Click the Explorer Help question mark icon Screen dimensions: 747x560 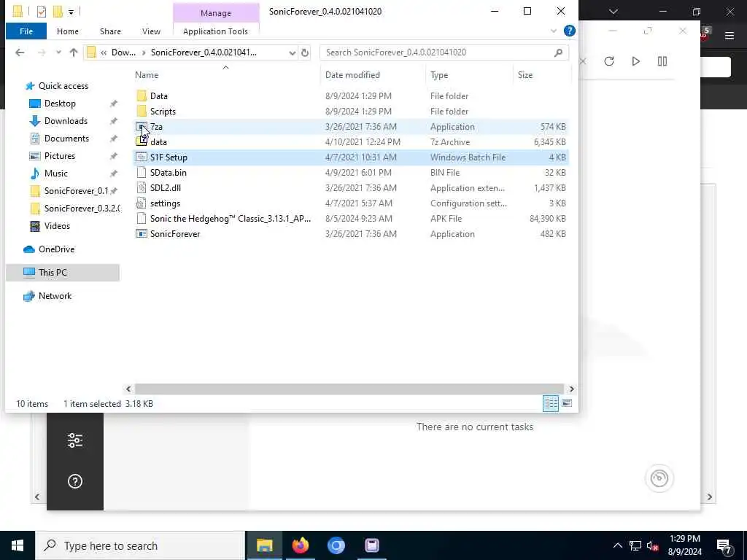point(569,31)
